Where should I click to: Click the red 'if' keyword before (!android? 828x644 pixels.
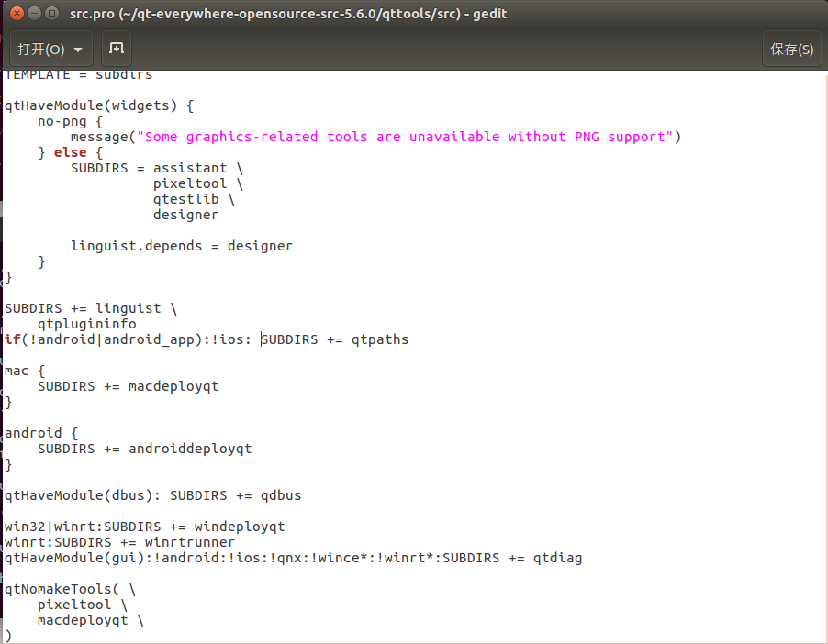pos(12,339)
